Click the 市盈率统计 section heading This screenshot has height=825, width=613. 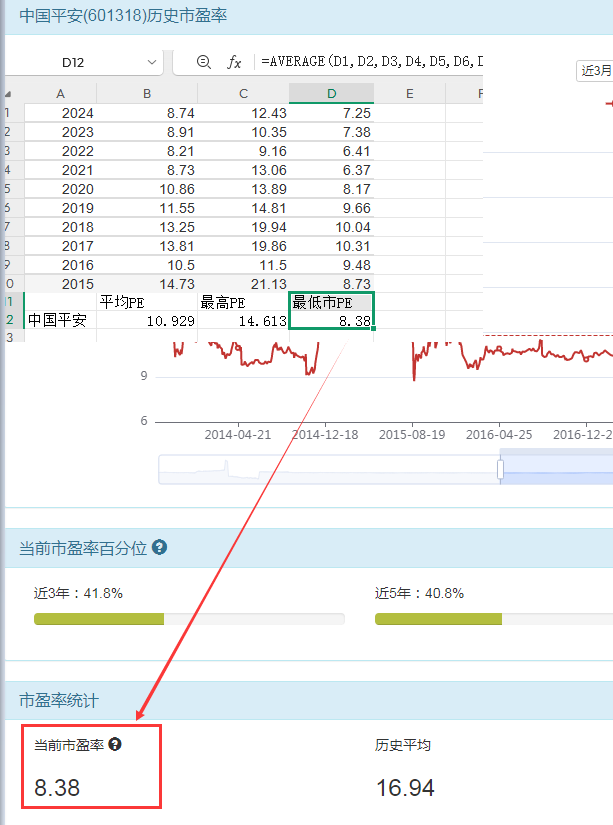[59, 700]
